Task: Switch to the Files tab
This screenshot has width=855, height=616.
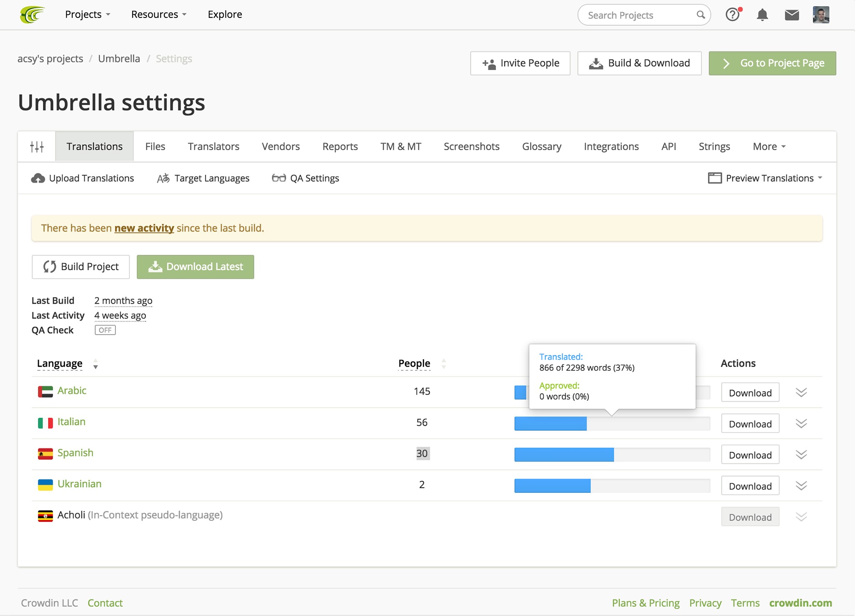Action: coord(155,146)
